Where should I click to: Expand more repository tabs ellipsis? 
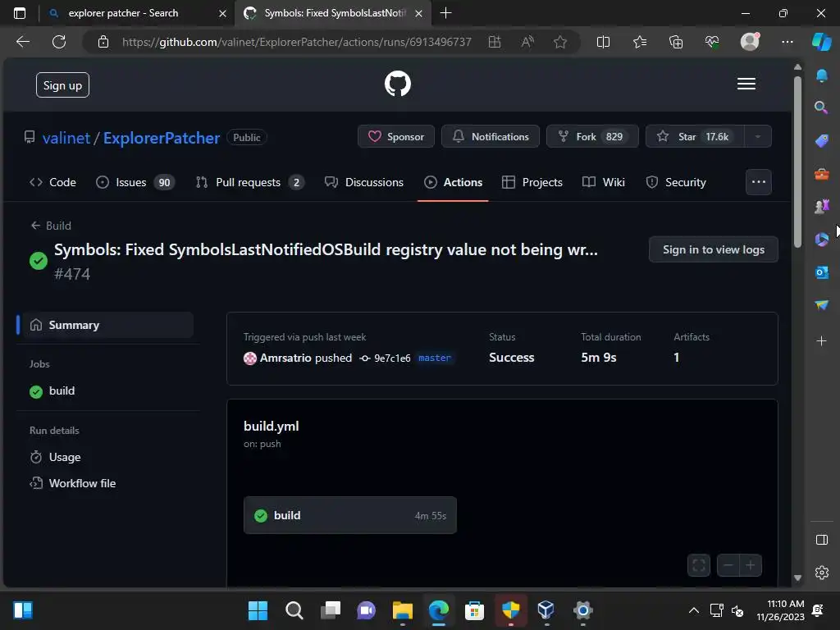click(x=759, y=182)
